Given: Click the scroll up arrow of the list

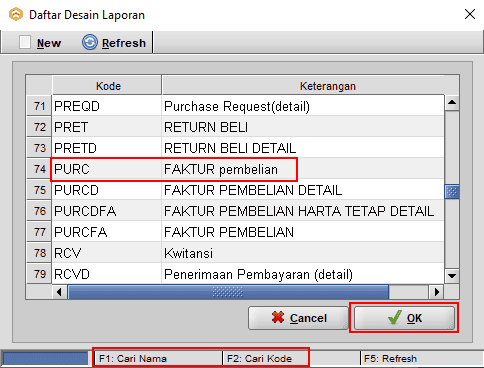Looking at the screenshot, I should 452,103.
